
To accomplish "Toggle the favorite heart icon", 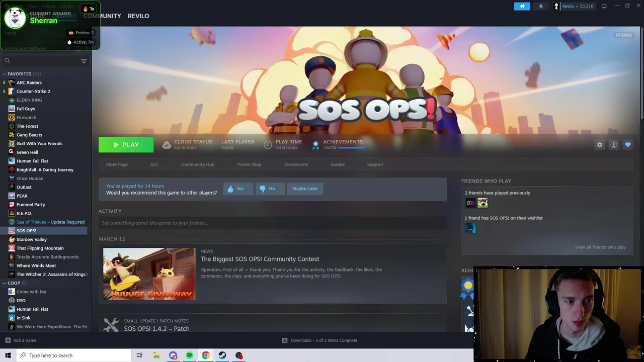I will (627, 145).
